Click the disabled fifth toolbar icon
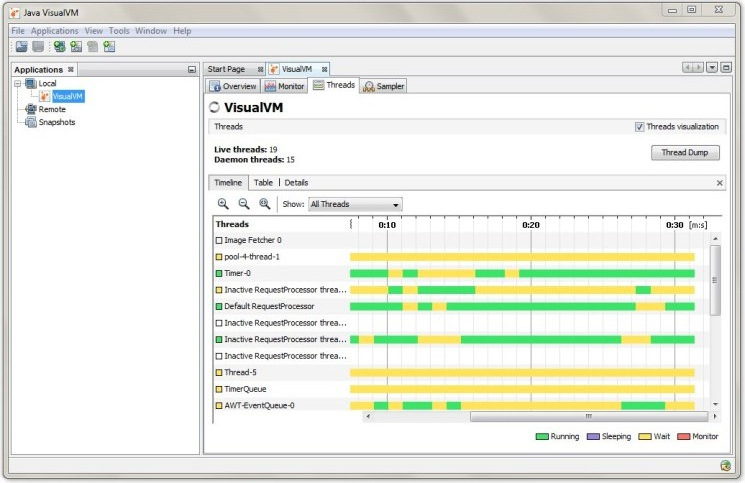The height and width of the screenshot is (483, 745). (93, 47)
